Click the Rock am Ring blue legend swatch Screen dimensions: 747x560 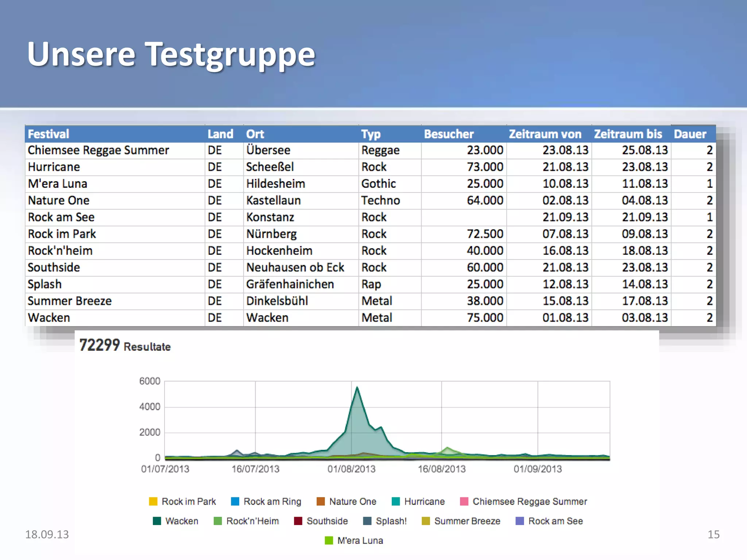point(235,501)
